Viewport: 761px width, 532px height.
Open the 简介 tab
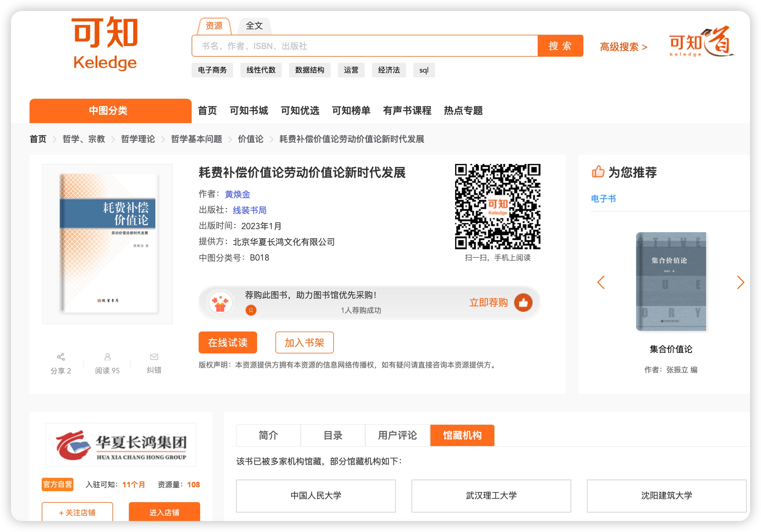pyautogui.click(x=268, y=435)
